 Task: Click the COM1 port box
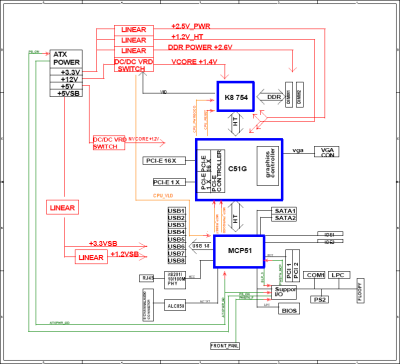314,275
